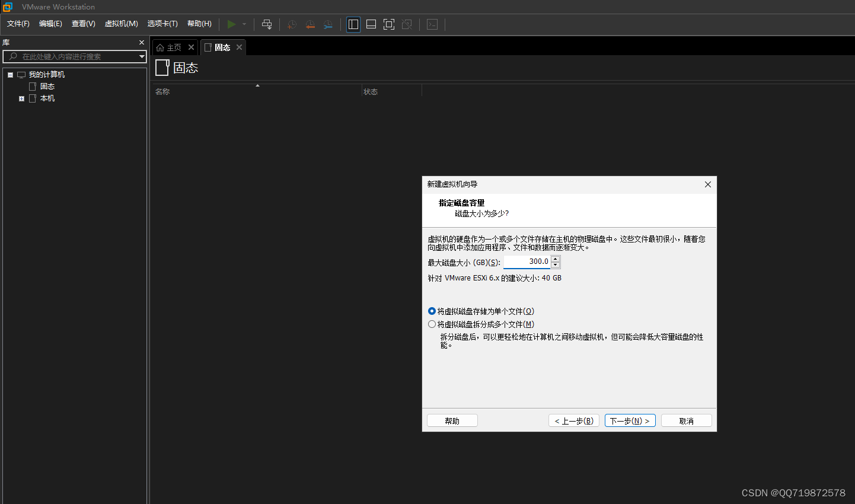Click Send Ctrl+Alt+Del toolbar icon
This screenshot has width=855, height=504.
tap(267, 24)
